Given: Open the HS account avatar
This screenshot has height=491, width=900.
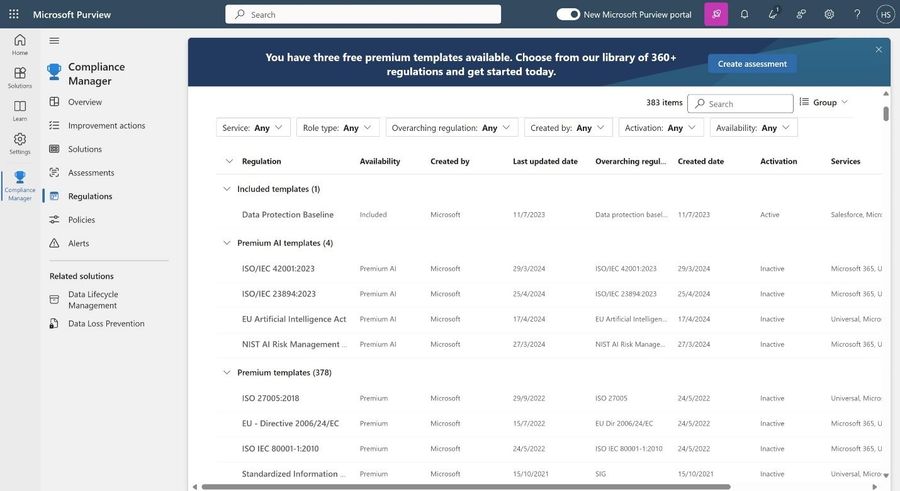Looking at the screenshot, I should (885, 14).
